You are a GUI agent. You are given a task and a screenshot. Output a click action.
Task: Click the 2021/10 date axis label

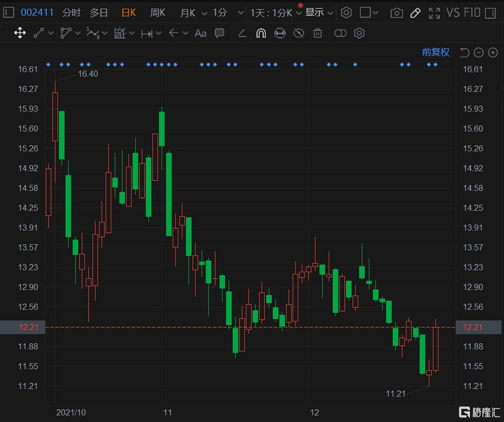[71, 413]
